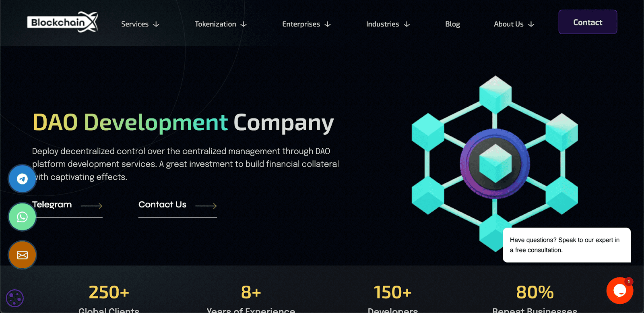Open the floating WhatsApp icon
644x313 pixels.
(x=22, y=217)
